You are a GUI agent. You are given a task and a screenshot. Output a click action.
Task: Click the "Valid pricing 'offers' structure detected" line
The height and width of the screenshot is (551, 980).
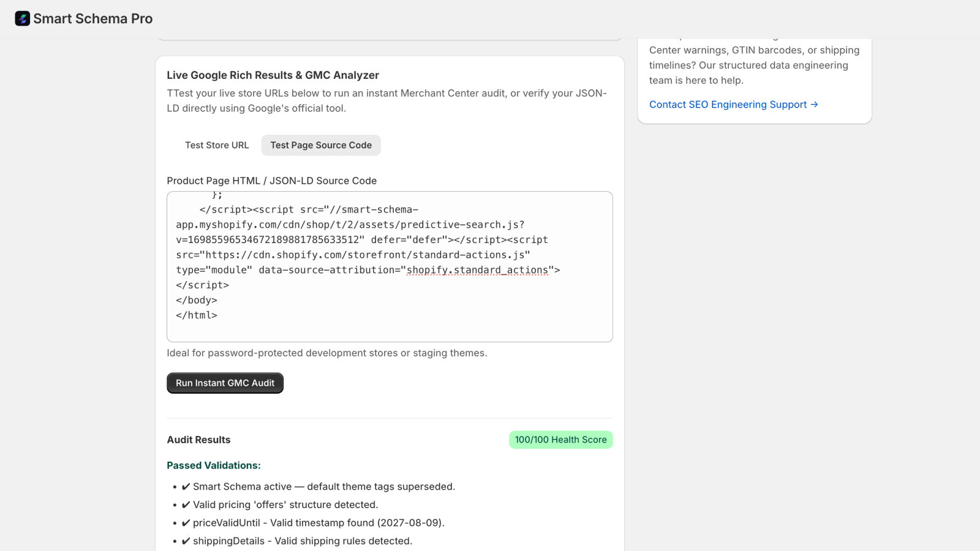(280, 504)
